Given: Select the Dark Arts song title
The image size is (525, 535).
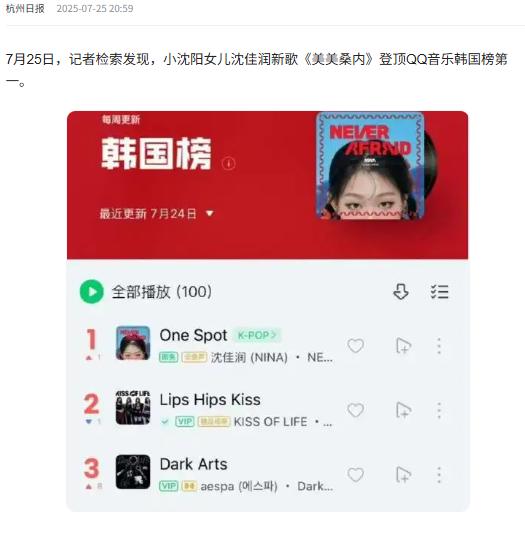Looking at the screenshot, I should tap(193, 464).
